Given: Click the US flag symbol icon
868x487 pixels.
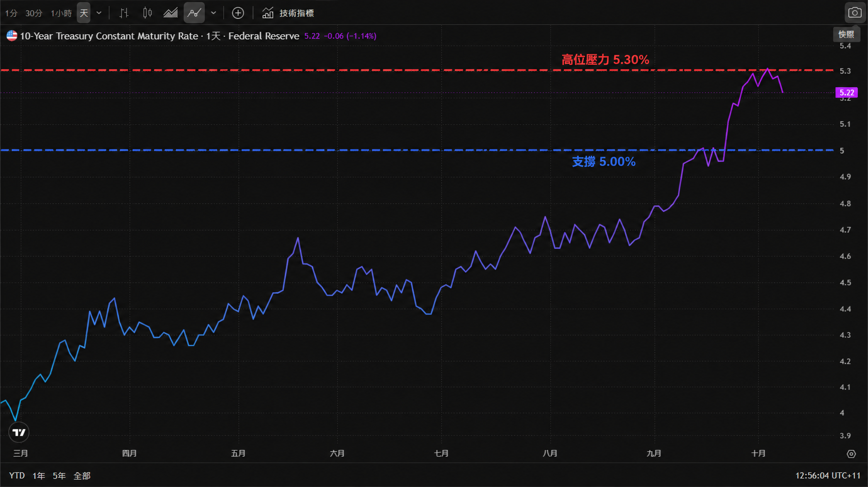Looking at the screenshot, I should point(12,36).
